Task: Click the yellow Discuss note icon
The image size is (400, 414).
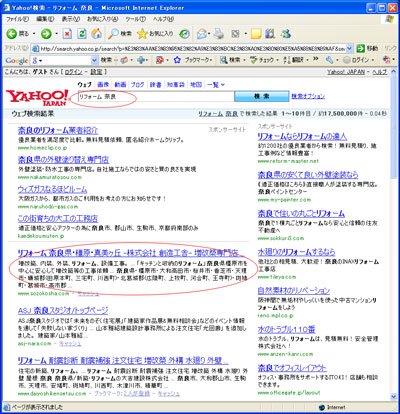Action: [x=256, y=33]
